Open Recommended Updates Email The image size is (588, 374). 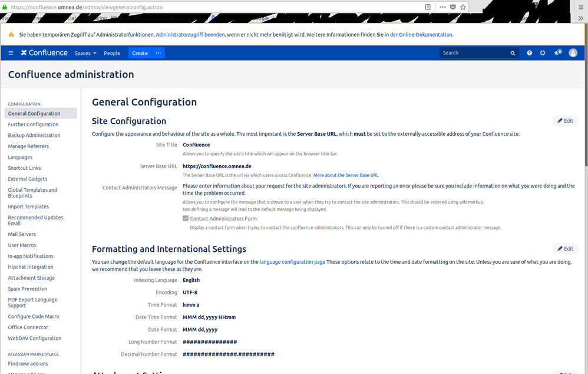35,220
